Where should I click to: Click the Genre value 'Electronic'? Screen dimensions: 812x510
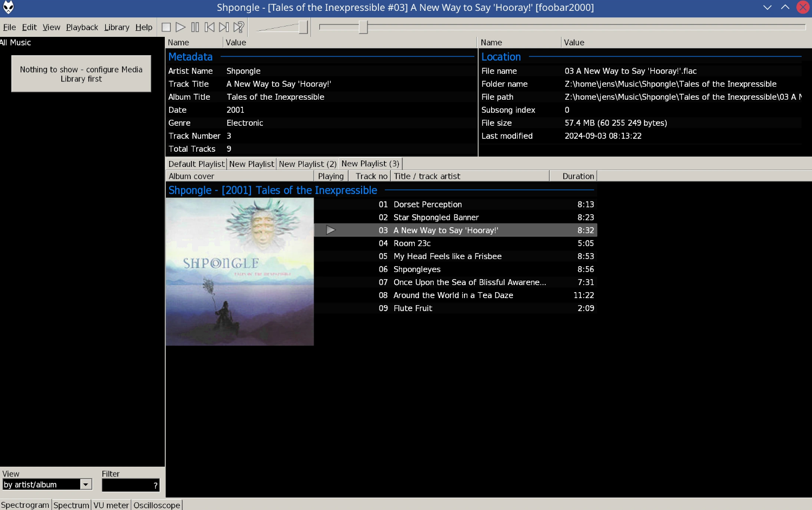point(244,123)
